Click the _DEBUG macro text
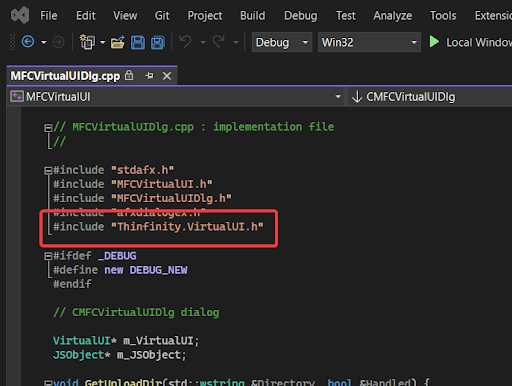 click(x=117, y=256)
